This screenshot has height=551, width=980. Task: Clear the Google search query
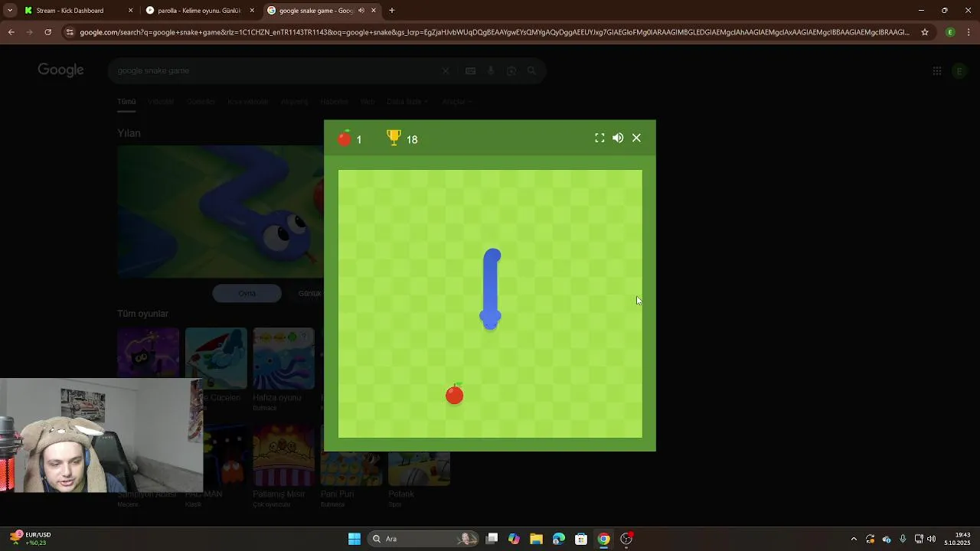click(446, 71)
